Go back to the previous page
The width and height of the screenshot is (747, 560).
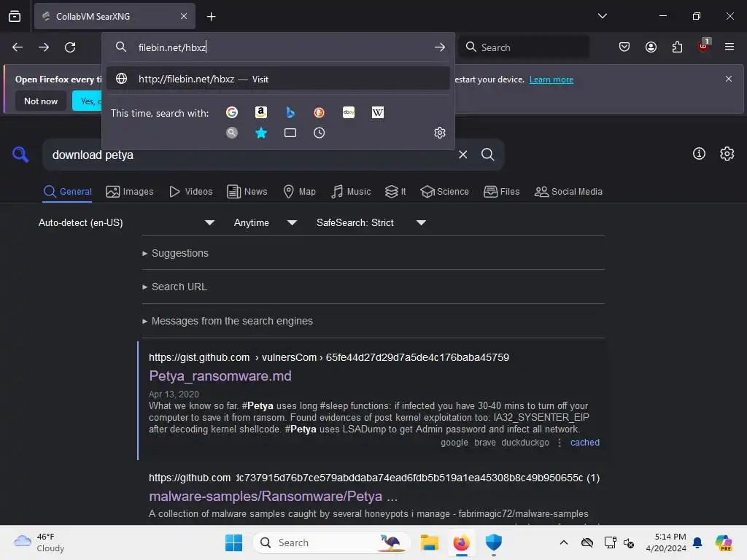(18, 47)
